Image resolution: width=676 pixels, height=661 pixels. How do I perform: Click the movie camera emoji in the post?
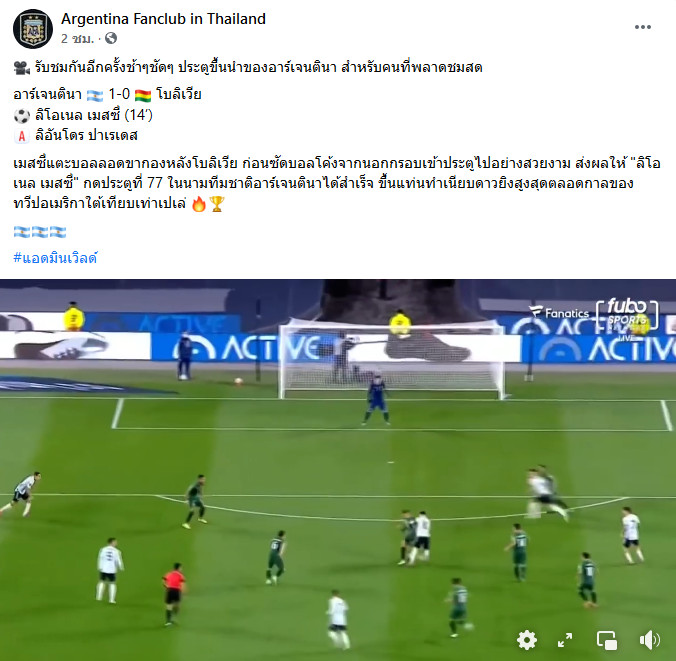[22, 68]
